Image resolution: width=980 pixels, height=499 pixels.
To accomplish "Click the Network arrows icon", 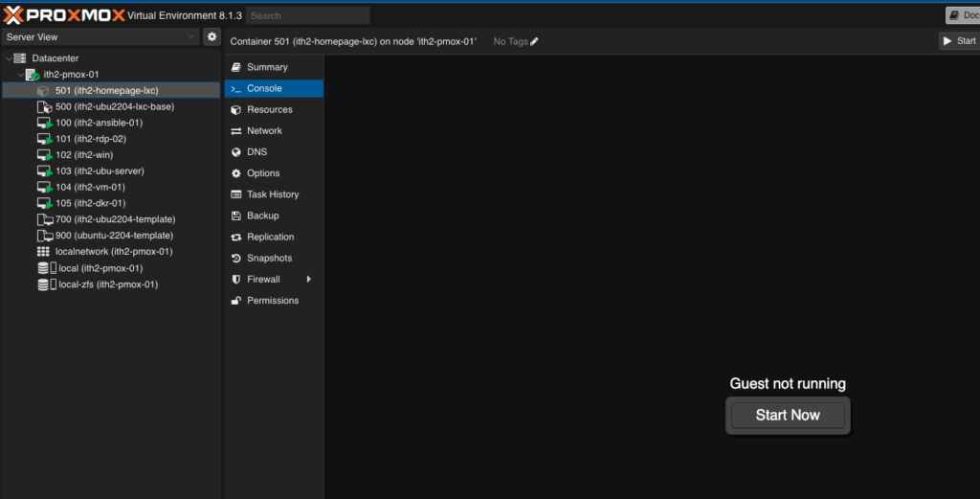I will [236, 130].
